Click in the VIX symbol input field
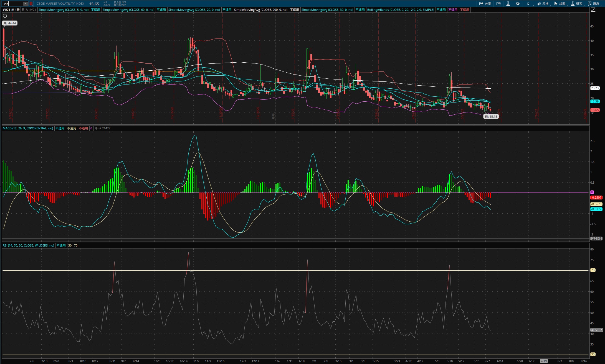Image resolution: width=605 pixels, height=364 pixels. tap(12, 4)
